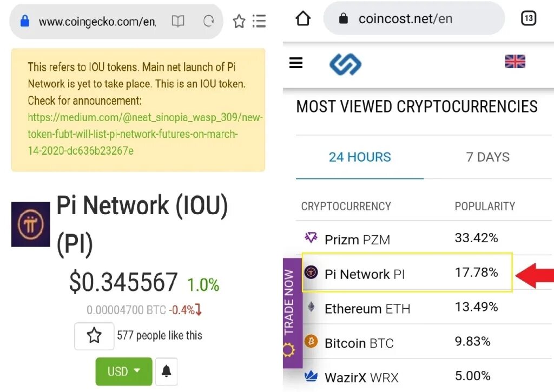Open reader view book icon
554x392 pixels.
coord(177,22)
